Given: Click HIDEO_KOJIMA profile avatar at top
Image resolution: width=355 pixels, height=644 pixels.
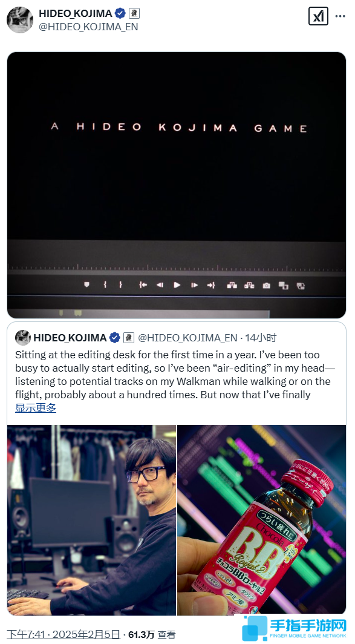Looking at the screenshot, I should click(x=20, y=20).
